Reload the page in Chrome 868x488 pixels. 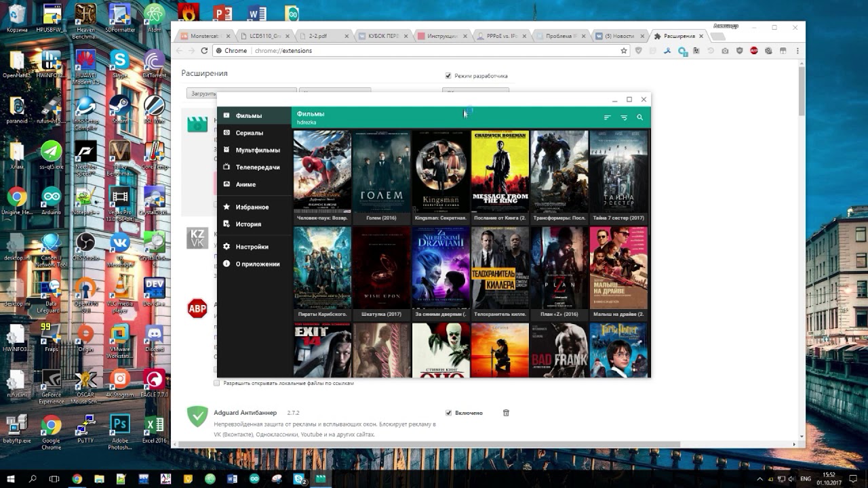click(x=204, y=51)
